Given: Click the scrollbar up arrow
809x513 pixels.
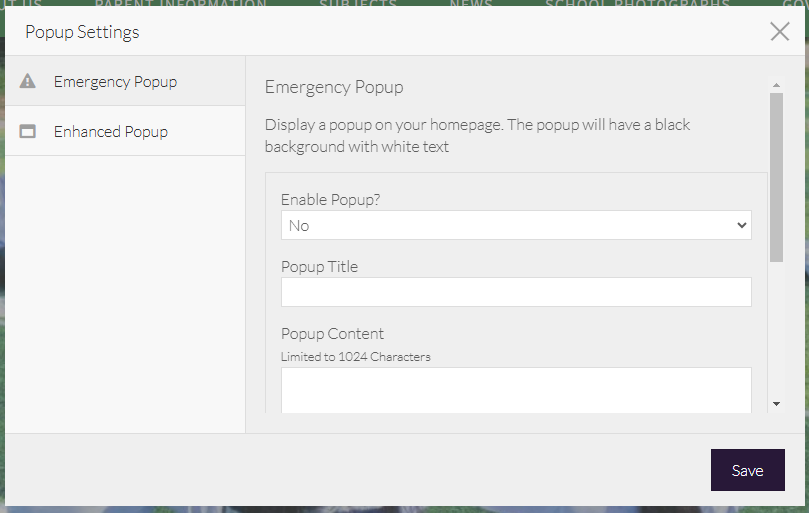Looking at the screenshot, I should (x=776, y=86).
